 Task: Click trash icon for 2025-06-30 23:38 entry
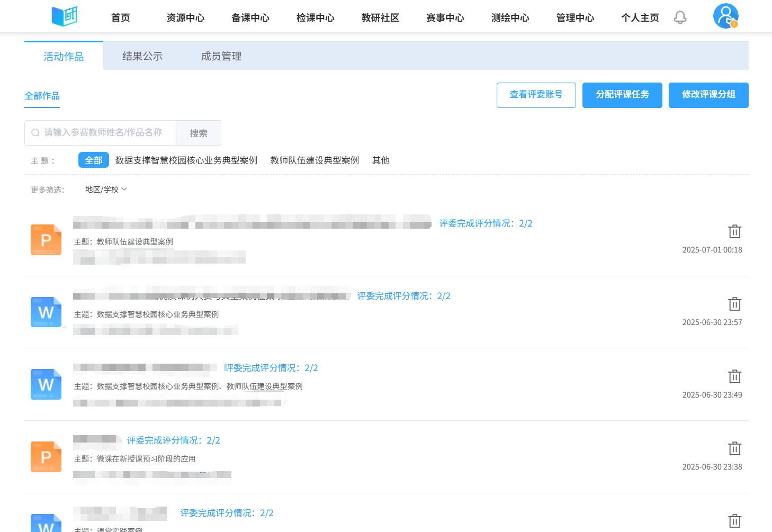[x=734, y=448]
